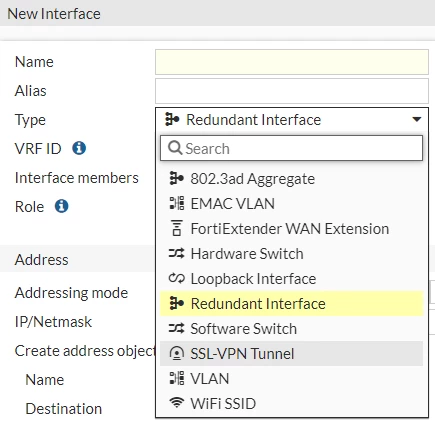Click the Hardware Switch icon
The width and height of the screenshot is (435, 430).
pyautogui.click(x=176, y=254)
